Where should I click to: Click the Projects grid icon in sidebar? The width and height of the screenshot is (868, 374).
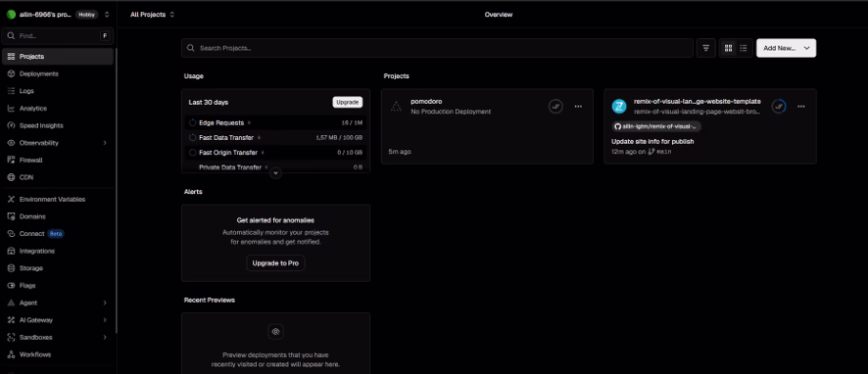(11, 57)
